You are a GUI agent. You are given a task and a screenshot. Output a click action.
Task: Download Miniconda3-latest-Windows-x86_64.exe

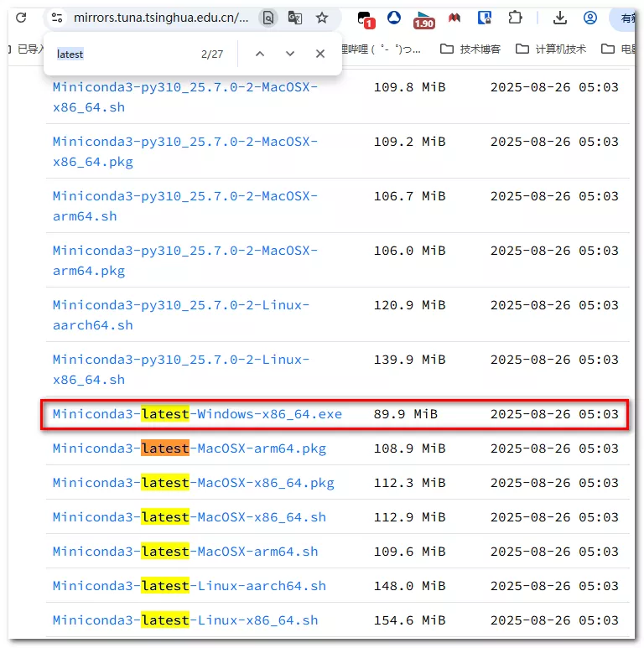point(198,414)
